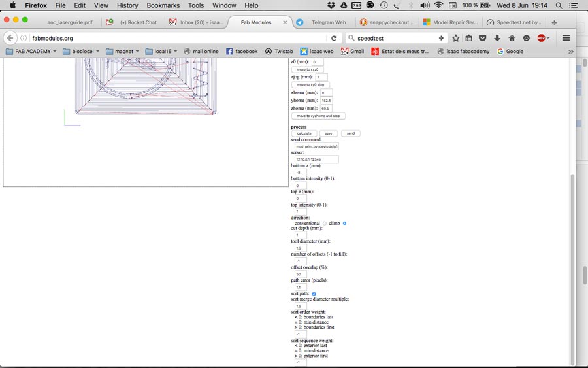
Task: Open a new tab with plus button
Action: 554,22
